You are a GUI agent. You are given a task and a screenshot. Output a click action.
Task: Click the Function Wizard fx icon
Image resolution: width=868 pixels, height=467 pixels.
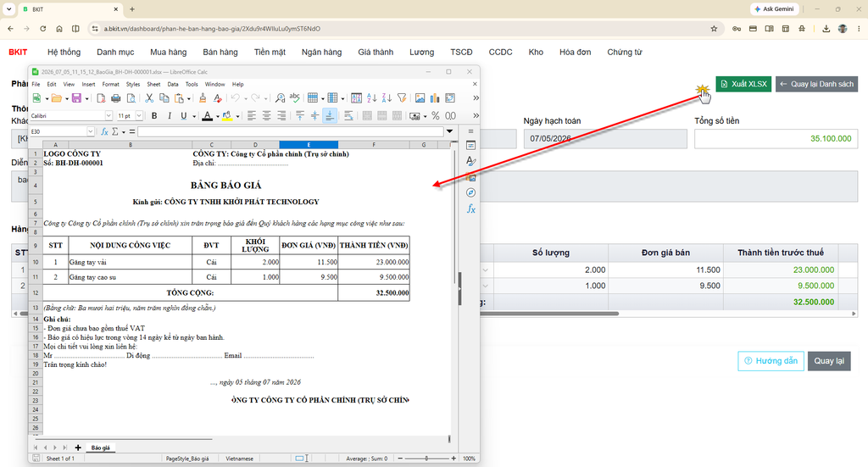click(104, 131)
